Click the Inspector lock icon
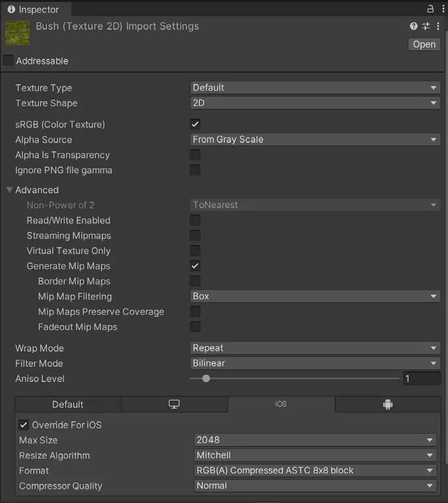The height and width of the screenshot is (503, 448). 430,9
